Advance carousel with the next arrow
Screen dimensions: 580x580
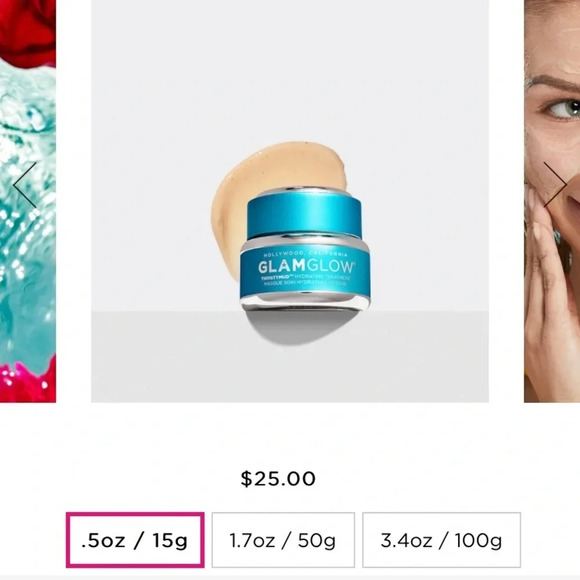554,184
